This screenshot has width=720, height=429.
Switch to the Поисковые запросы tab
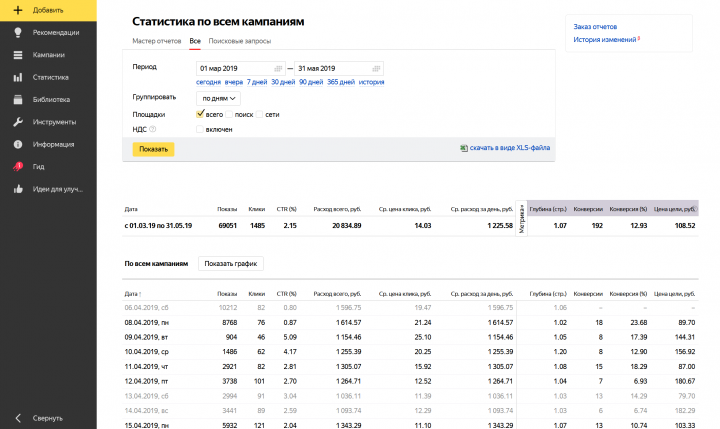tap(240, 41)
